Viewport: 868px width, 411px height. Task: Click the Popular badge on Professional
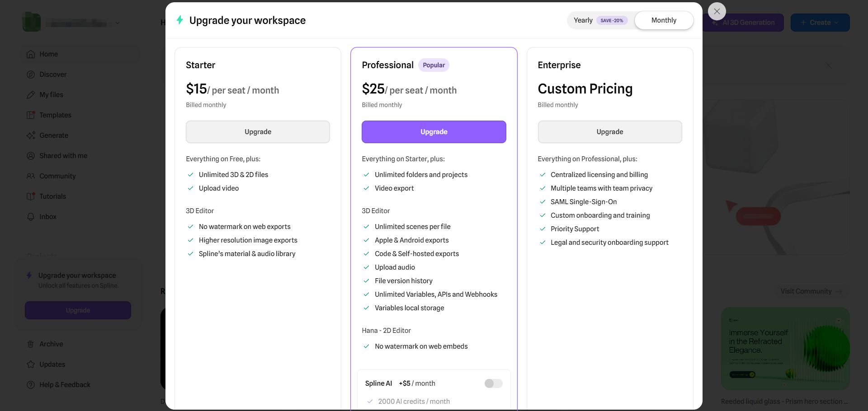coord(434,65)
